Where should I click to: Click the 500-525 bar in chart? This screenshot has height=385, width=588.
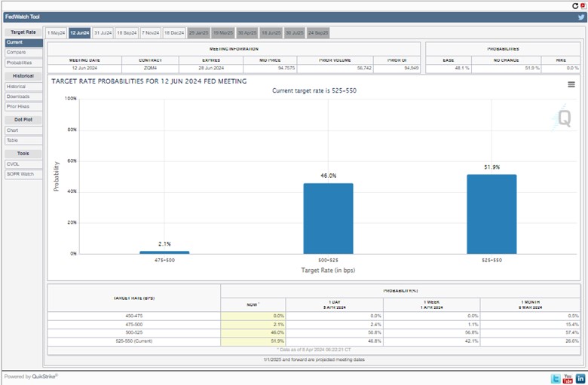(328, 218)
